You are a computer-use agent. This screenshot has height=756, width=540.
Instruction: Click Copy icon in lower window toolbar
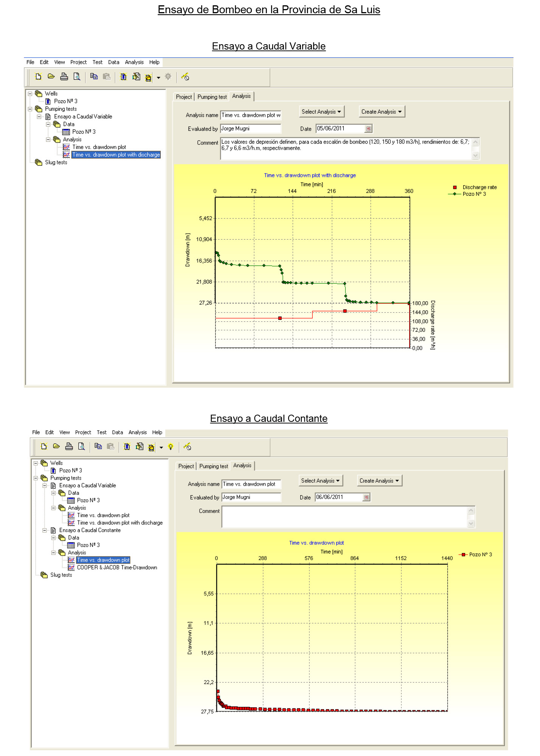(98, 446)
